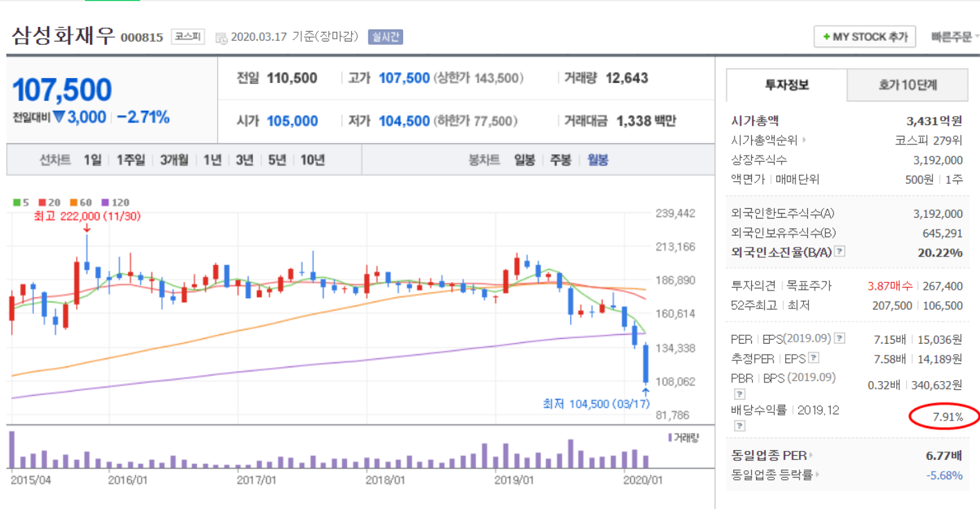Click the red 20-period moving average legend
980x509 pixels.
click(49, 203)
